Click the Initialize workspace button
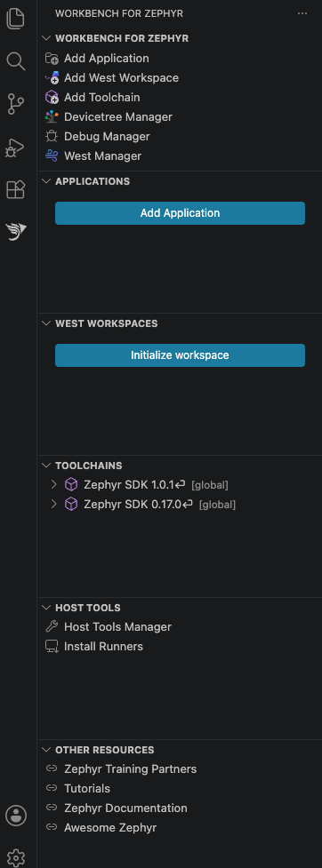The height and width of the screenshot is (868, 322). 180,355
